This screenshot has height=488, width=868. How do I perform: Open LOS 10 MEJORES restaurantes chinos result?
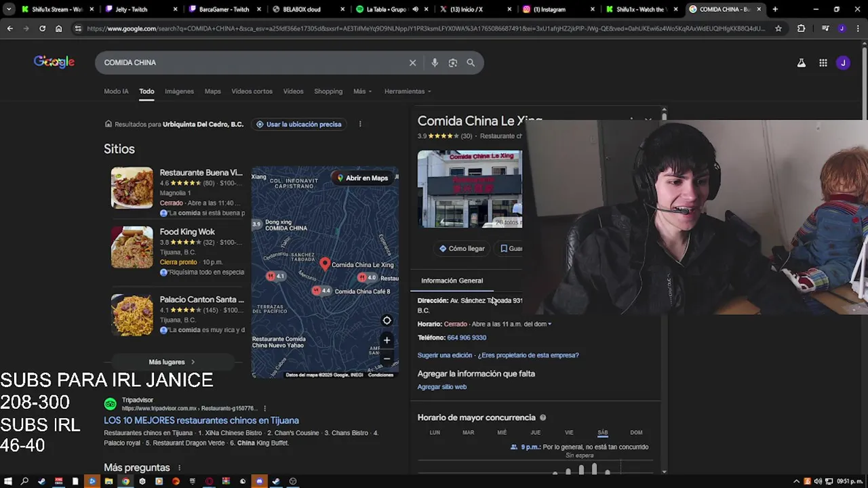click(201, 420)
